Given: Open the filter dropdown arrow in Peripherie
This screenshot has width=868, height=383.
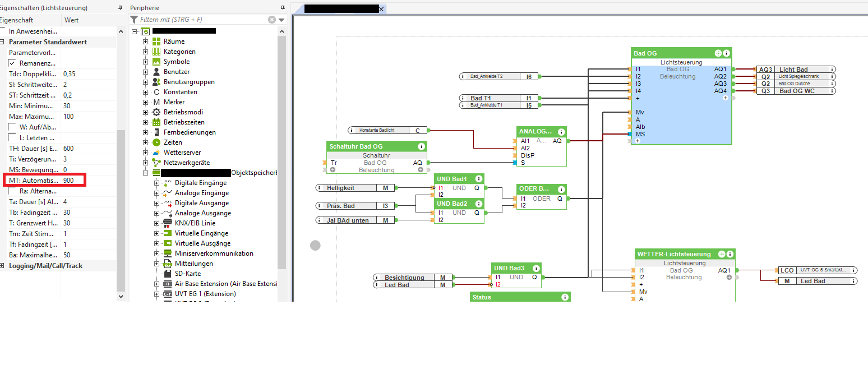Looking at the screenshot, I should [281, 20].
